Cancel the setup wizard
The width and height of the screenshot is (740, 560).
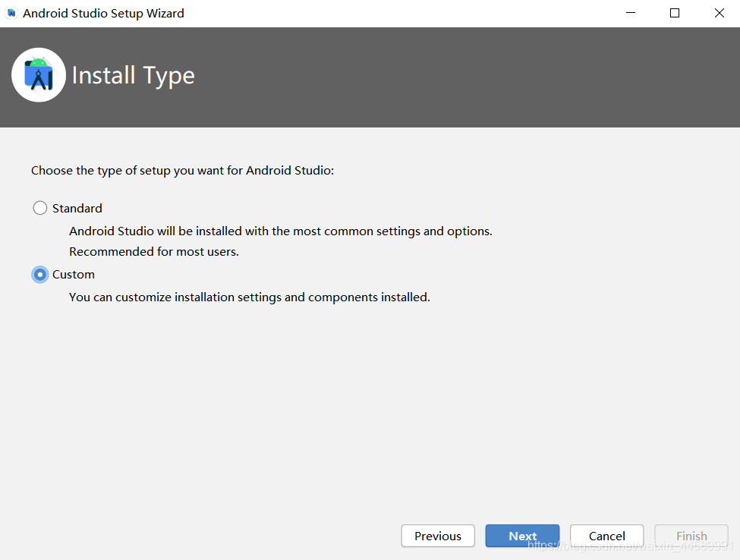pyautogui.click(x=607, y=536)
